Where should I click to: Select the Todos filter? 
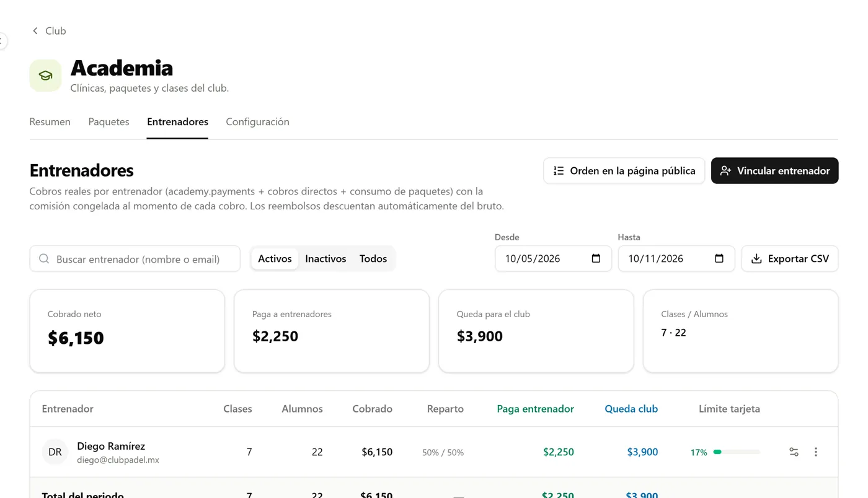click(x=373, y=259)
